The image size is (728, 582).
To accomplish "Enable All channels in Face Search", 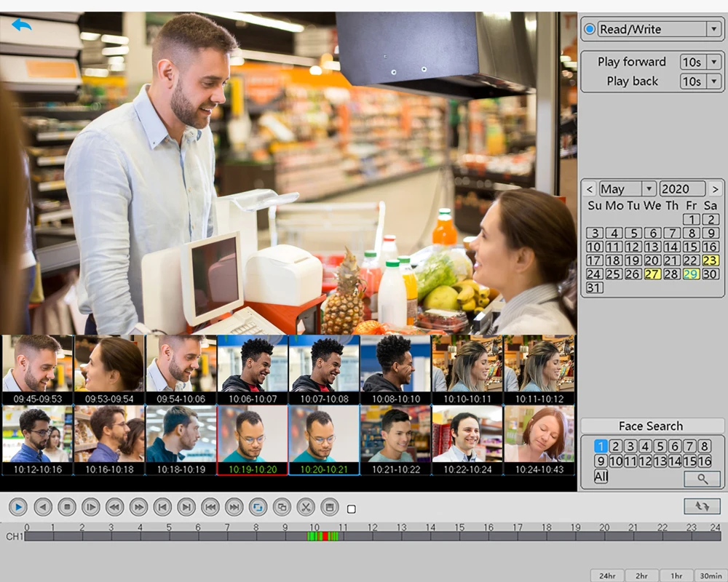I will [601, 477].
